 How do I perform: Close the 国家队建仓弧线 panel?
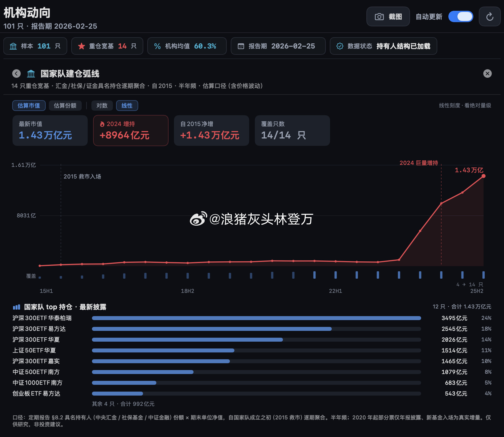pyautogui.click(x=487, y=74)
